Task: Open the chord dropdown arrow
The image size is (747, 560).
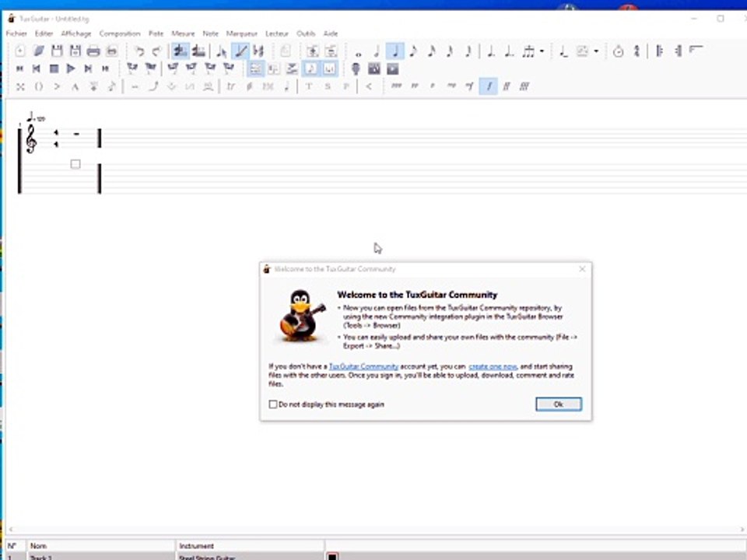Action: (596, 51)
